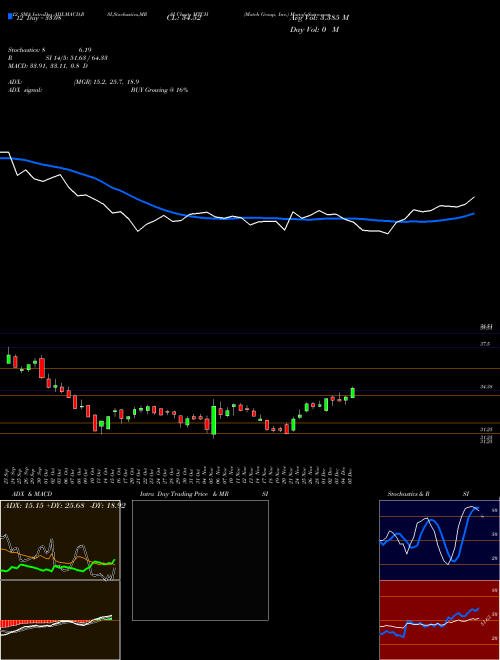Image resolution: width=500 pixels, height=660 pixels.
Task: Click the 31.25 price axis label
Action: pyautogui.click(x=486, y=429)
